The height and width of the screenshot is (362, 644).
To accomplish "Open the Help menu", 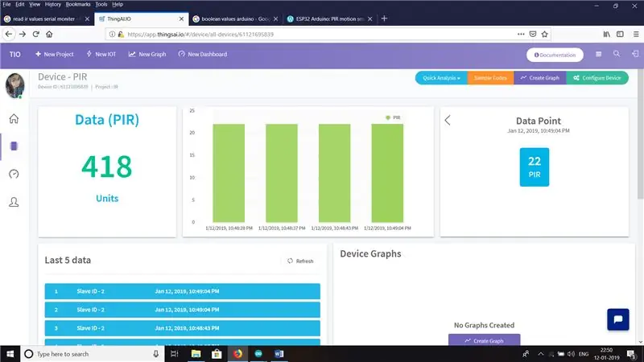I will (118, 4).
